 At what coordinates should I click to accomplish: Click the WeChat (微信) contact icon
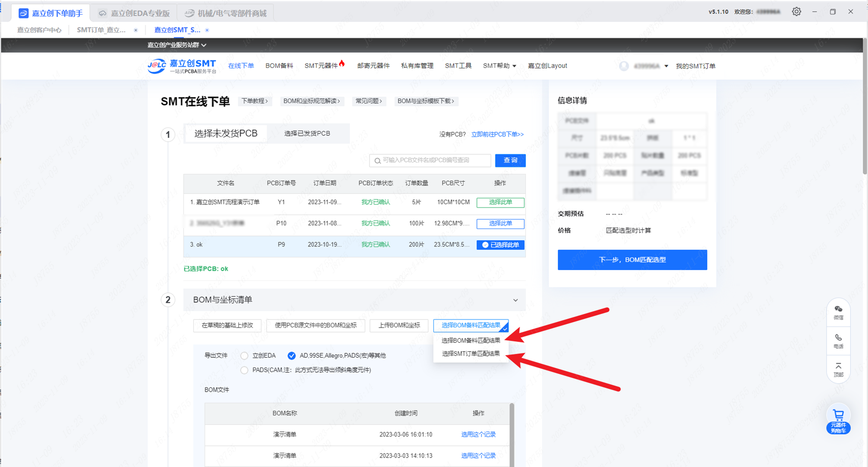tap(838, 312)
